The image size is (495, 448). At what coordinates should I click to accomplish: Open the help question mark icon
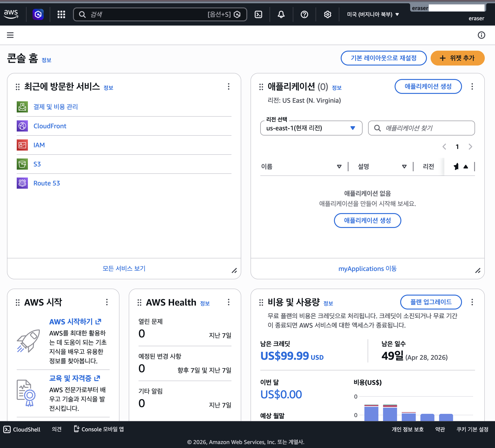(x=304, y=14)
